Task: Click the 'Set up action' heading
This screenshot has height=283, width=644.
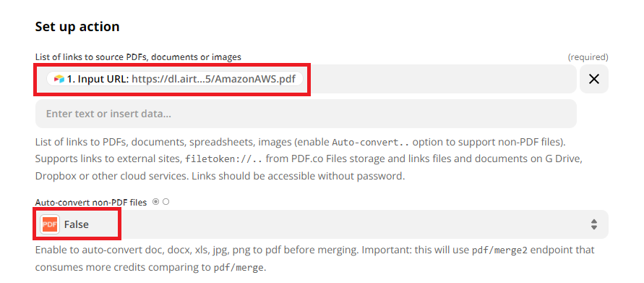Action: 77,27
